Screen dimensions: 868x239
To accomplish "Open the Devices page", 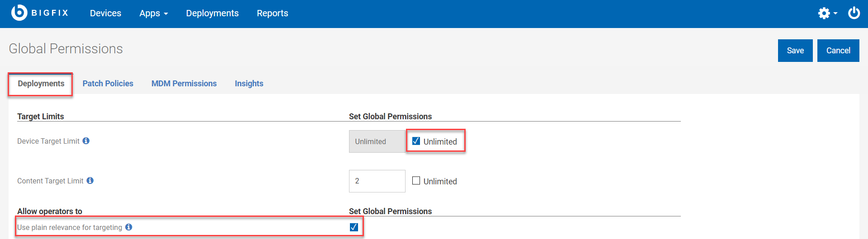I will point(105,14).
